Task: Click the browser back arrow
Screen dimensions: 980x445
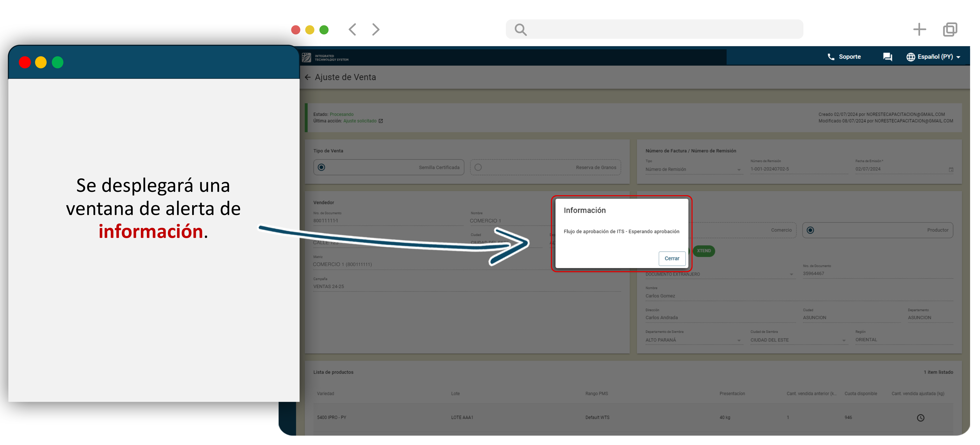Action: click(352, 30)
